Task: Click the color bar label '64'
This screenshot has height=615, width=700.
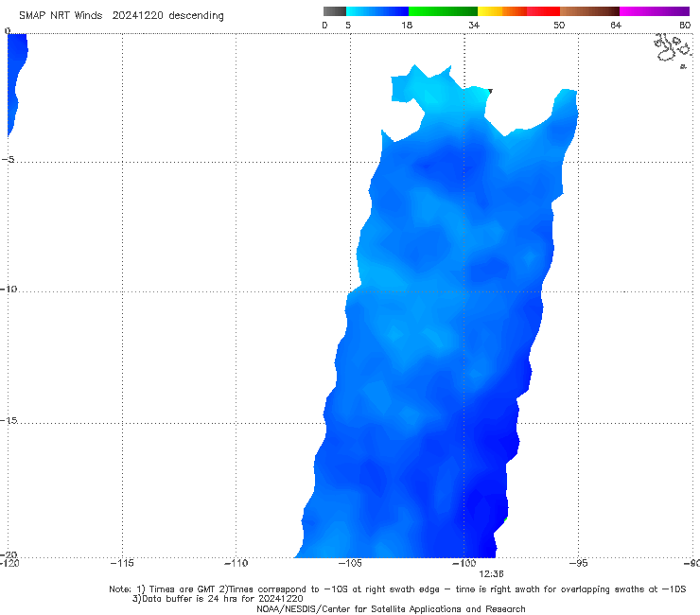Action: click(616, 25)
